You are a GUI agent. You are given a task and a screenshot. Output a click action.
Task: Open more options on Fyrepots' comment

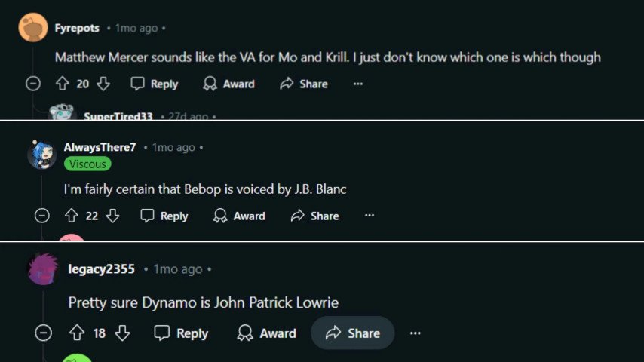[x=357, y=84]
